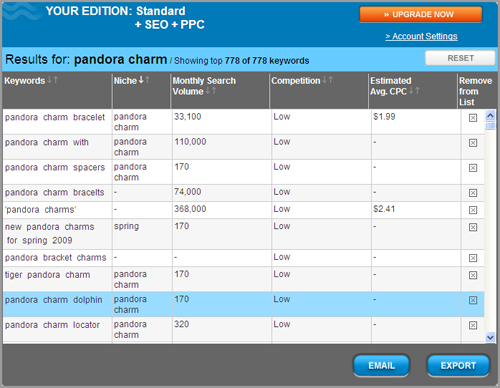Remove 'new pandora charms for spring 2009' row
The width and height of the screenshot is (500, 388).
(473, 227)
